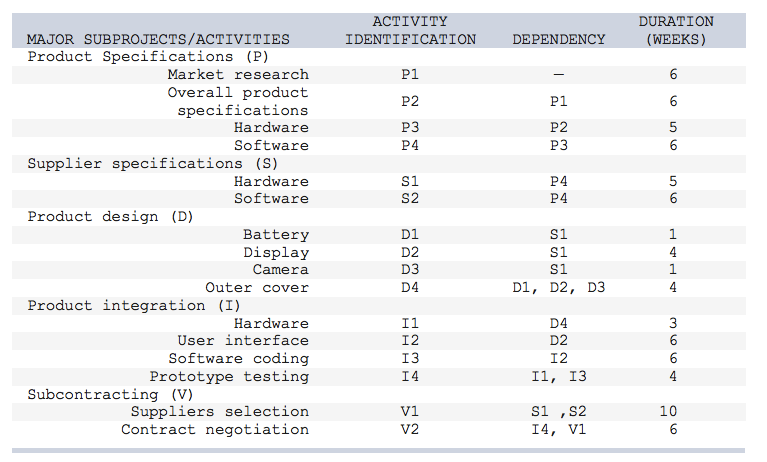767x462 pixels.
Task: Click duration '3' in the I1 row
Action: coord(674,323)
